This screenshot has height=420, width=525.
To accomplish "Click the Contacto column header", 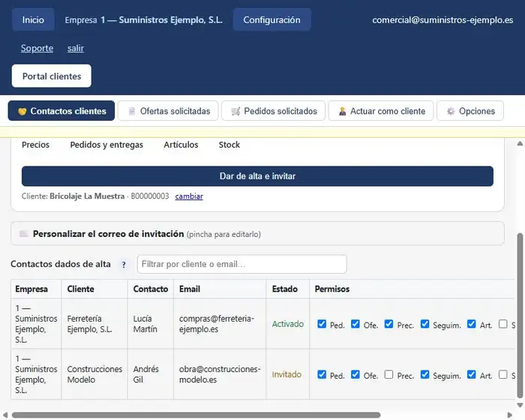I will pos(151,289).
